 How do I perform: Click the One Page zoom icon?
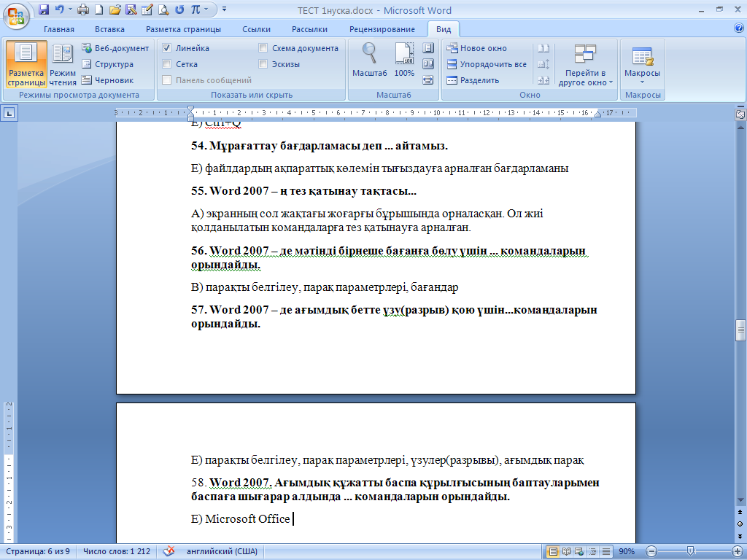428,48
